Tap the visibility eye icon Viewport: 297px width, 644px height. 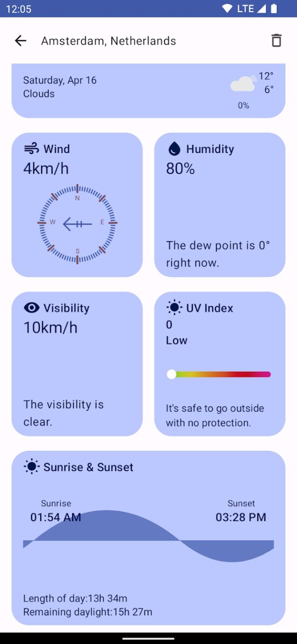31,308
